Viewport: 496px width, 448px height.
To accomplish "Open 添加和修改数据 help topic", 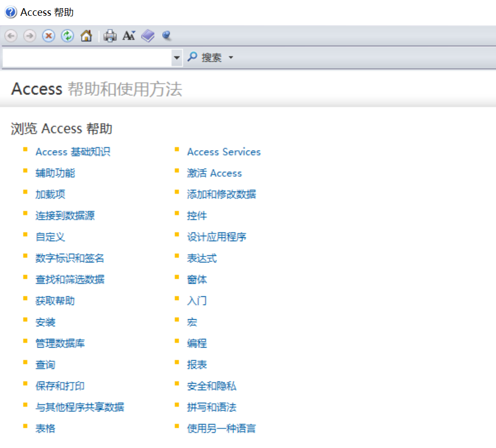I will pyautogui.click(x=221, y=194).
